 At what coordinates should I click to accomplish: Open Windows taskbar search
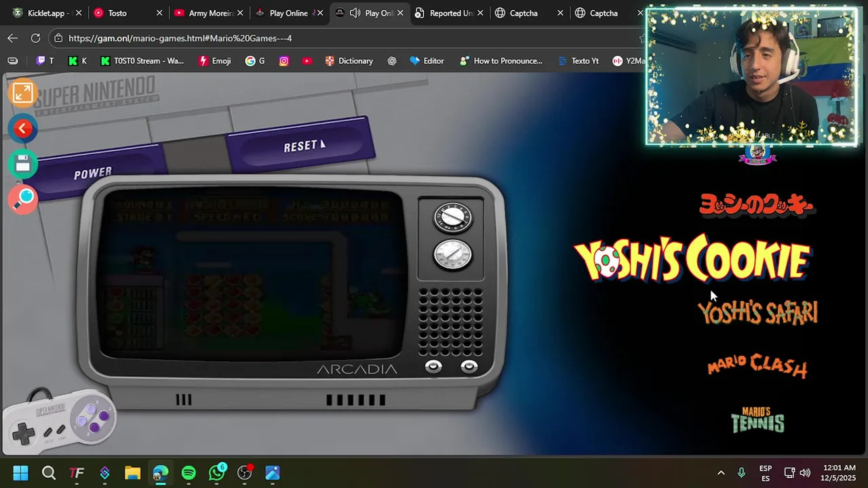[49, 473]
